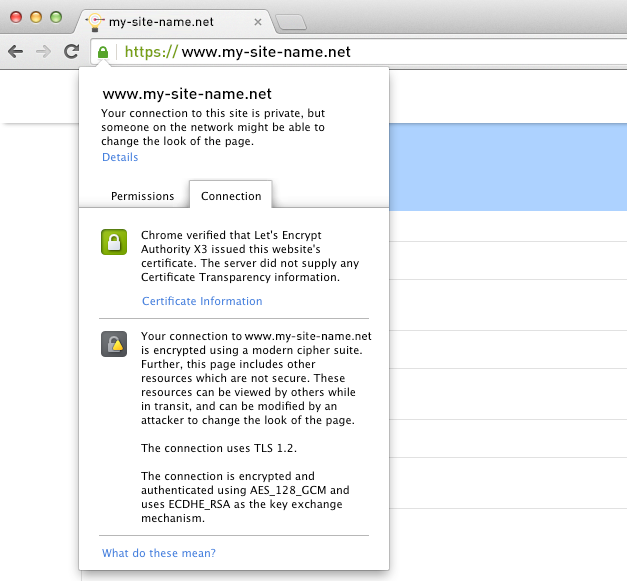
Task: Reload the page with the refresh icon
Action: (72, 51)
